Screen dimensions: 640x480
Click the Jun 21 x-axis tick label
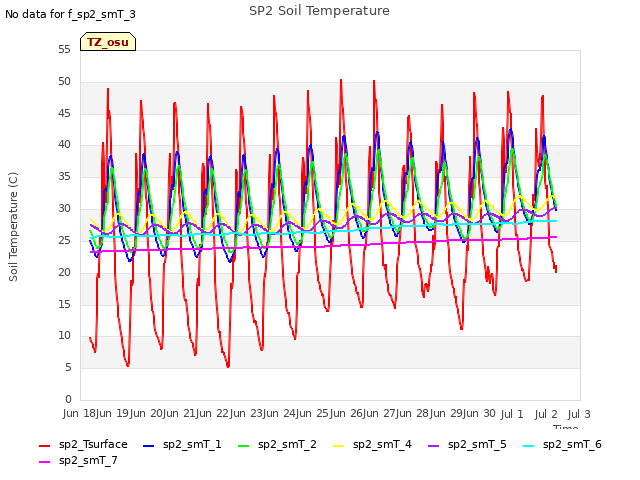pyautogui.click(x=180, y=414)
